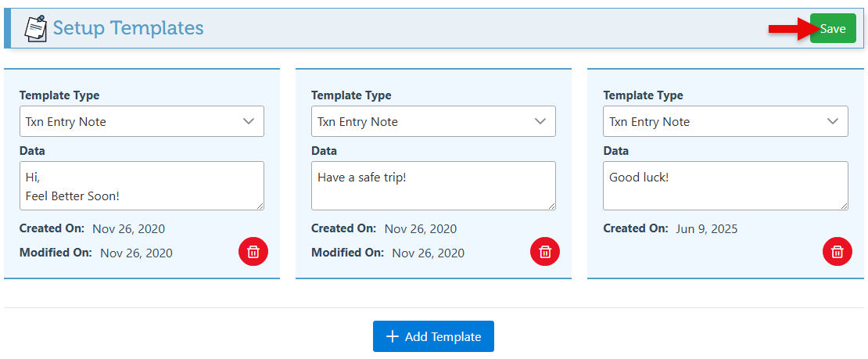The image size is (868, 359).
Task: Click the "Jun 9, 2025" created date
Action: coord(706,229)
